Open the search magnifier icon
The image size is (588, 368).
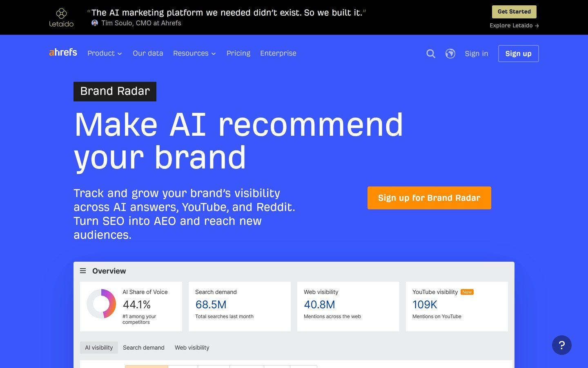point(431,54)
